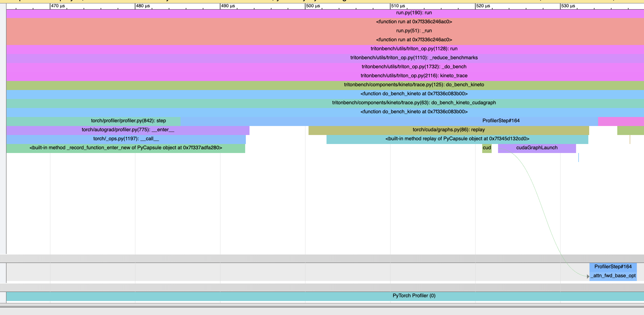
Task: Click the _reduce_benchmarks slice
Action: click(x=414, y=58)
